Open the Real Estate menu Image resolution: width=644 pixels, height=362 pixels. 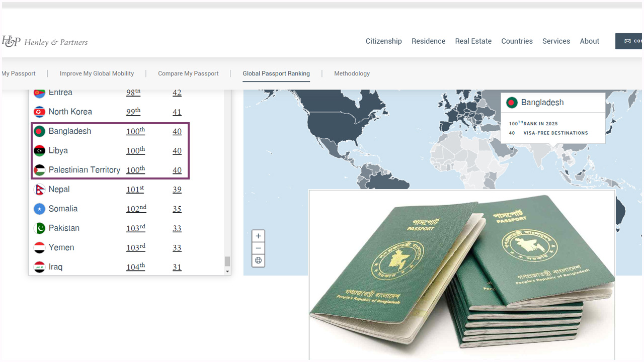[473, 41]
